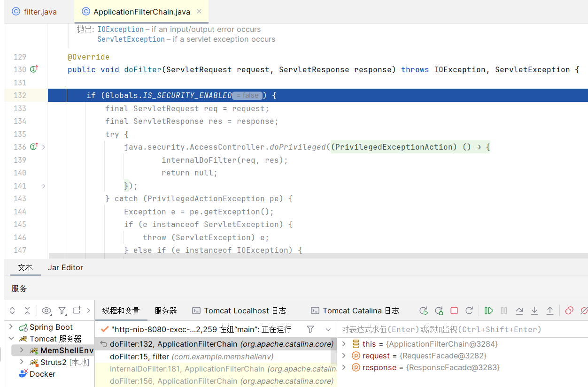This screenshot has width=588, height=387.
Task: Select frame doFilter:156, ApplicationFilterChain
Action: coord(216,381)
